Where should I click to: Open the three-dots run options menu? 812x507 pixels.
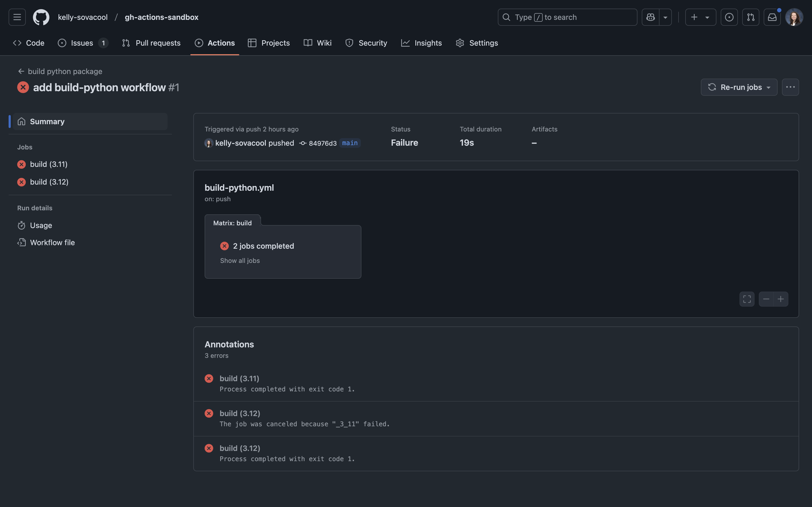pyautogui.click(x=790, y=87)
